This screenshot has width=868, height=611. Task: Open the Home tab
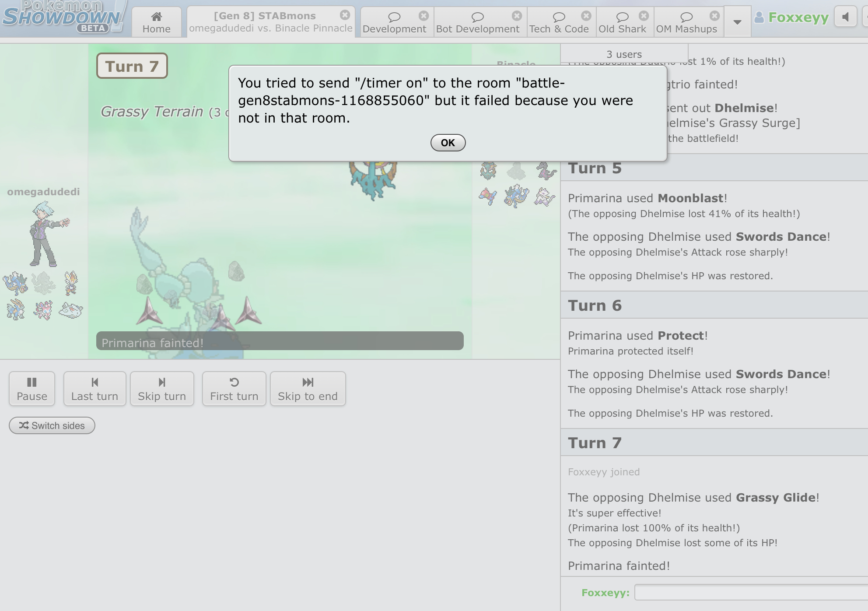tap(156, 22)
